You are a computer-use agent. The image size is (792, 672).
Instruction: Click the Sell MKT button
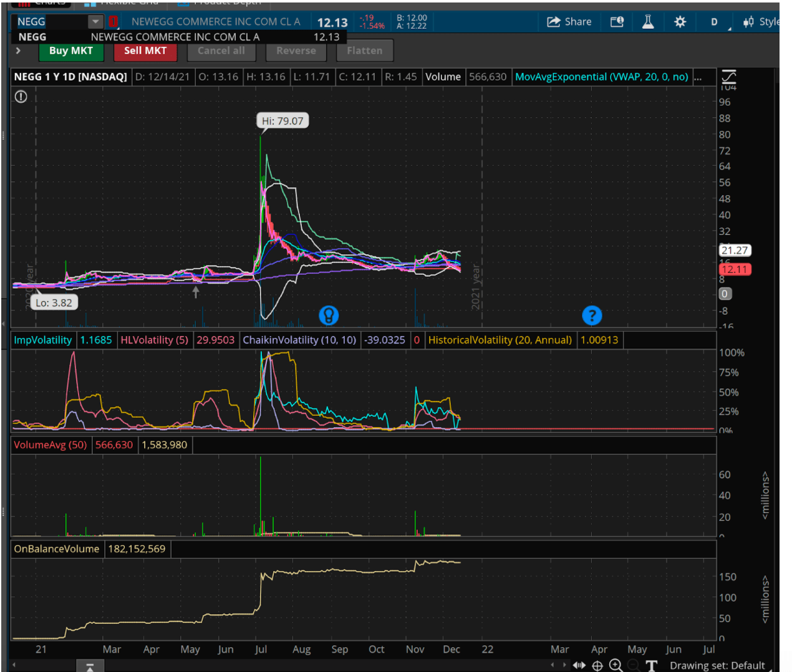click(x=145, y=50)
